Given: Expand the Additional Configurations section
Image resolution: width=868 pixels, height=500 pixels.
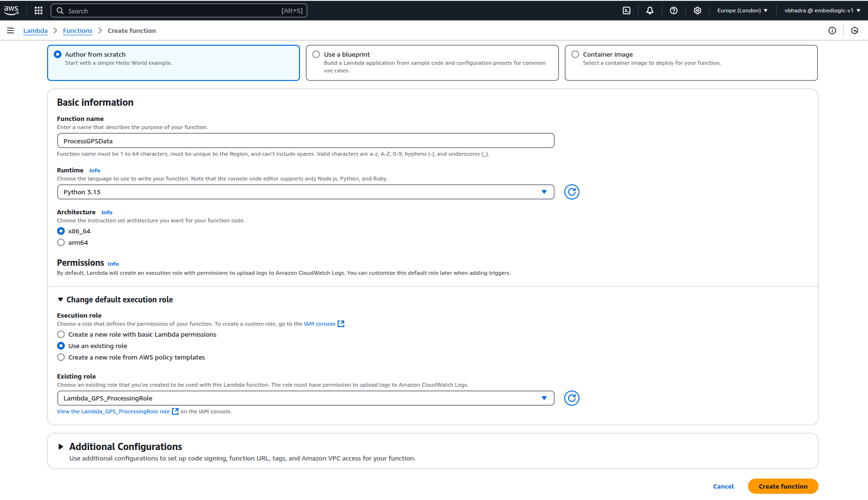Looking at the screenshot, I should coord(60,447).
